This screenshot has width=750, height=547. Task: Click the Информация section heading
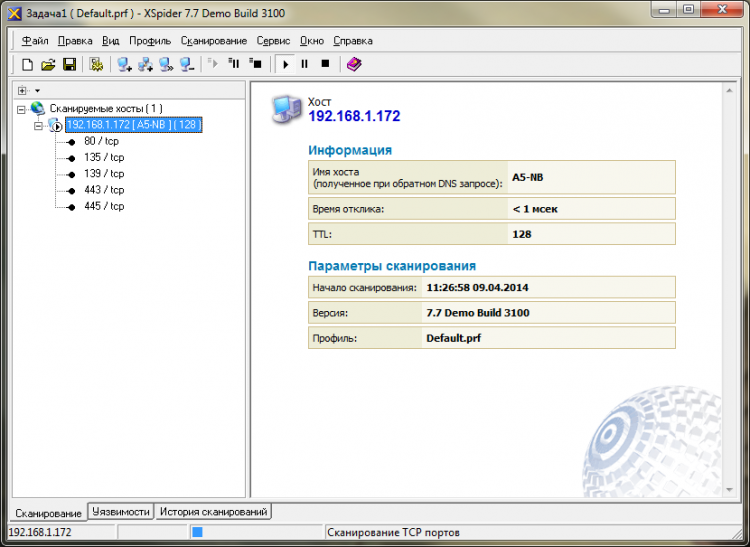350,150
